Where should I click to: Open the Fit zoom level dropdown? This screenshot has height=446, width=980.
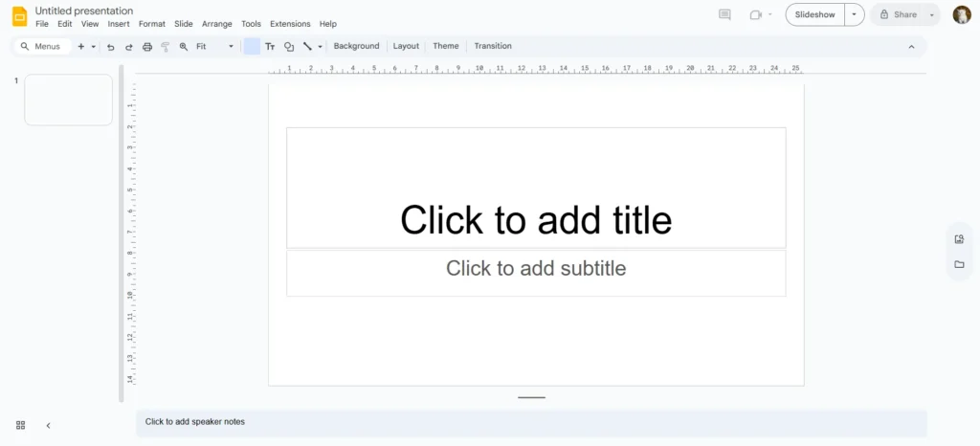(214, 46)
